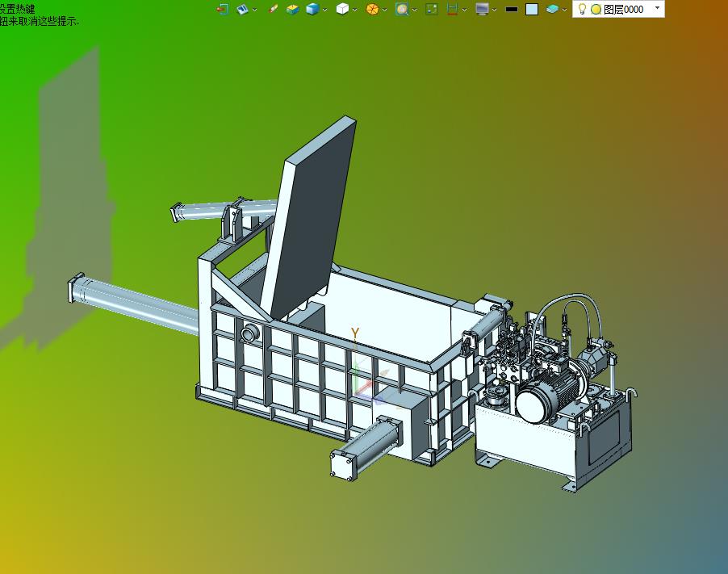
Task: Select the white cube display style icon
Action: click(x=342, y=10)
